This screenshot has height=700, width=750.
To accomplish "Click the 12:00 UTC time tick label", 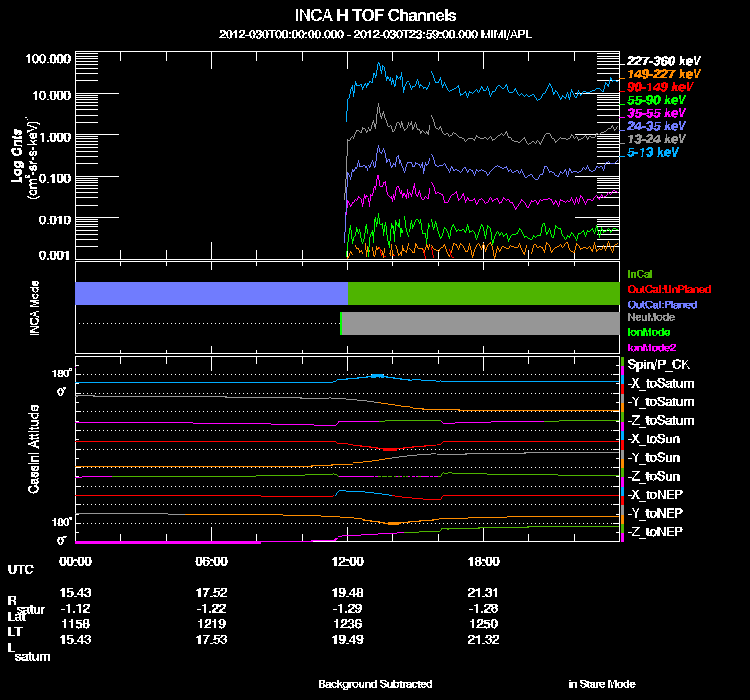I will pos(347,561).
